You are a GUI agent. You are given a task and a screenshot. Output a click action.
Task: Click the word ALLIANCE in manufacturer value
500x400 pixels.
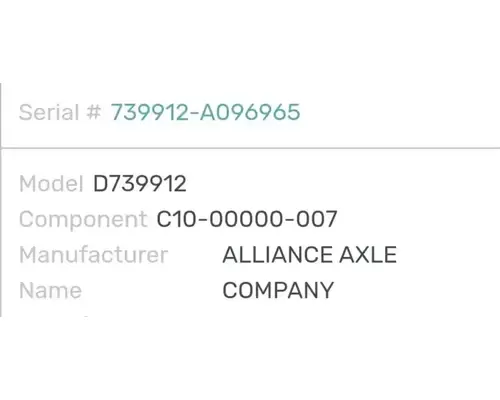(278, 255)
